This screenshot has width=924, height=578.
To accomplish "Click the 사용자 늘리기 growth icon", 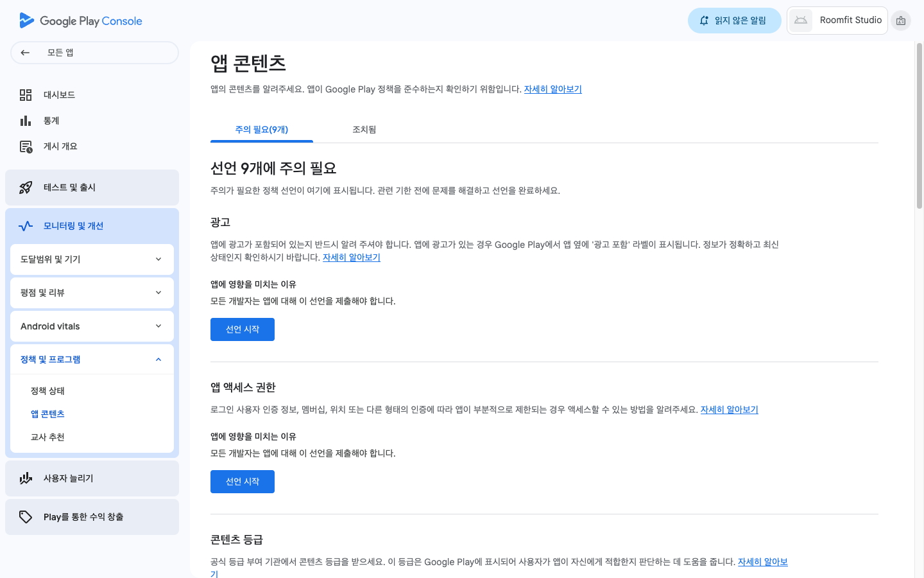I will coord(26,478).
